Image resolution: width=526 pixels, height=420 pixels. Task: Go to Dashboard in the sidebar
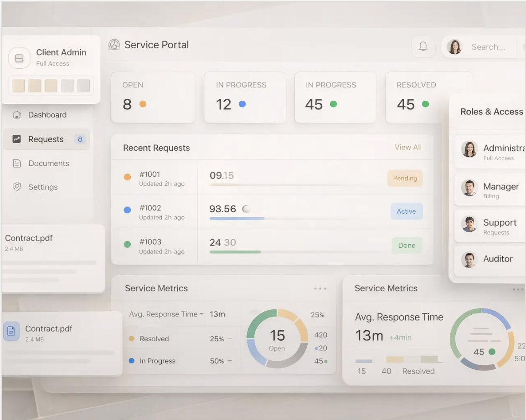(x=47, y=115)
